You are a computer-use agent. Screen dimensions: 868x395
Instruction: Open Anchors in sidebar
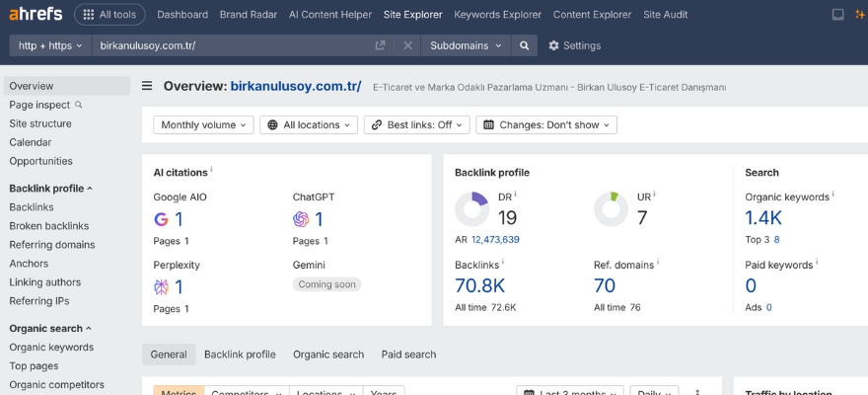29,264
